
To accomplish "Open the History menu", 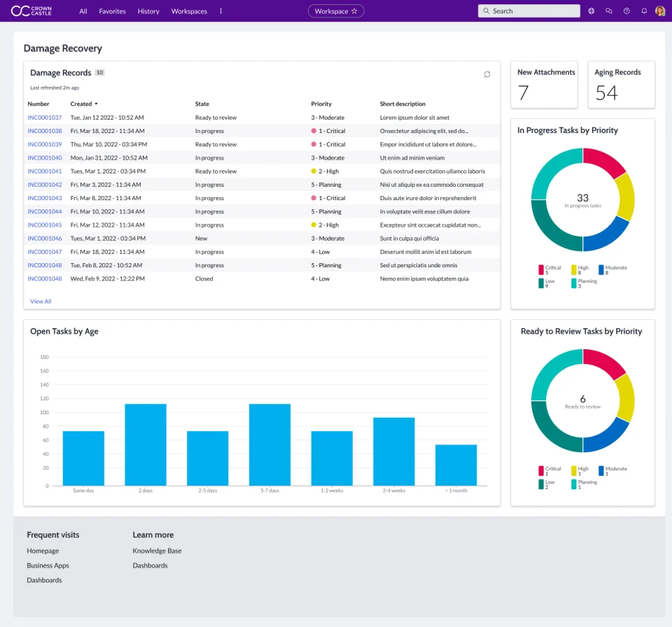I will click(x=148, y=11).
